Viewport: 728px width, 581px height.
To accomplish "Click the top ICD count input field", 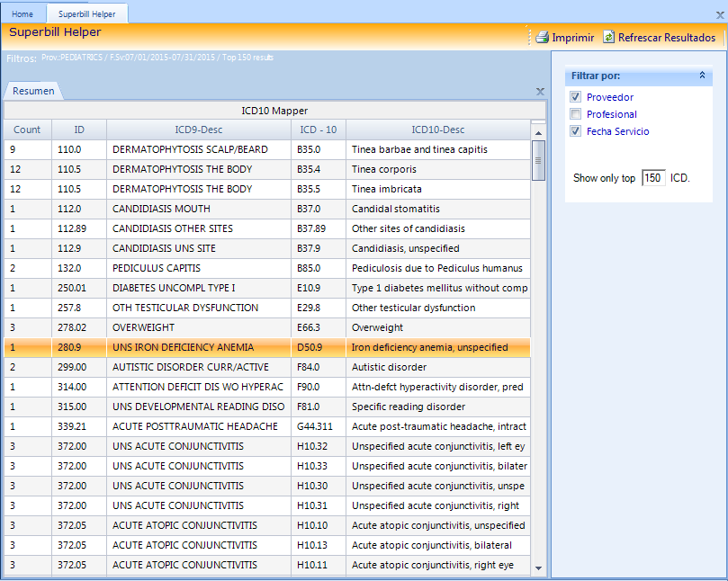I will (x=653, y=178).
